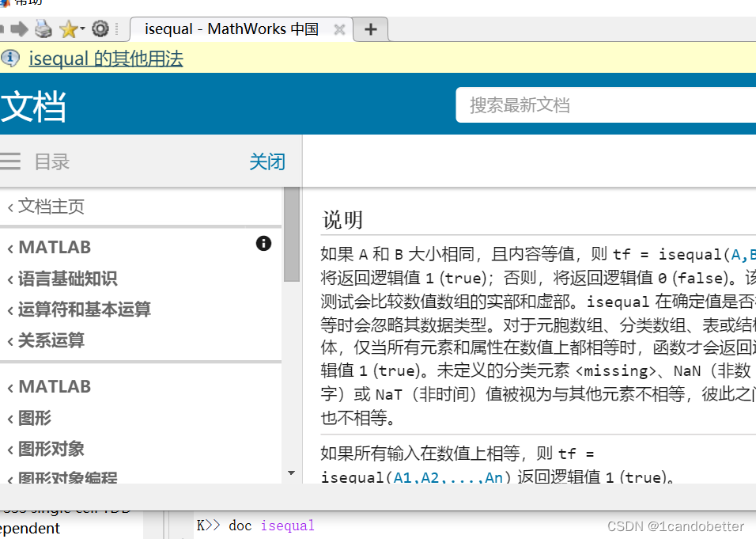Click argument A1 in isequal(A1,A2,...,An)
756x539 pixels.
coord(403,477)
